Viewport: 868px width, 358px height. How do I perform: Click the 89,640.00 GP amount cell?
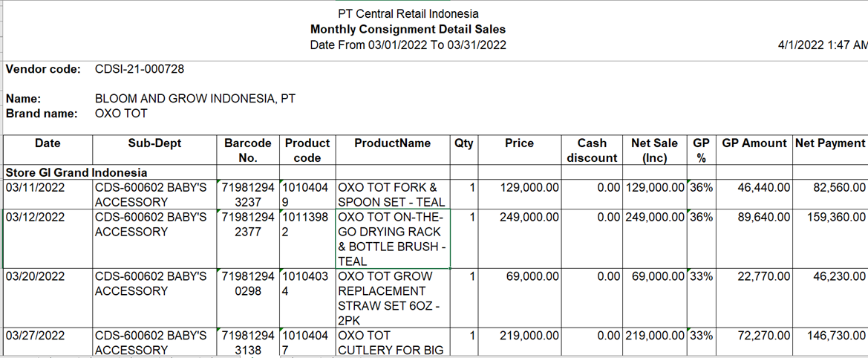click(754, 239)
